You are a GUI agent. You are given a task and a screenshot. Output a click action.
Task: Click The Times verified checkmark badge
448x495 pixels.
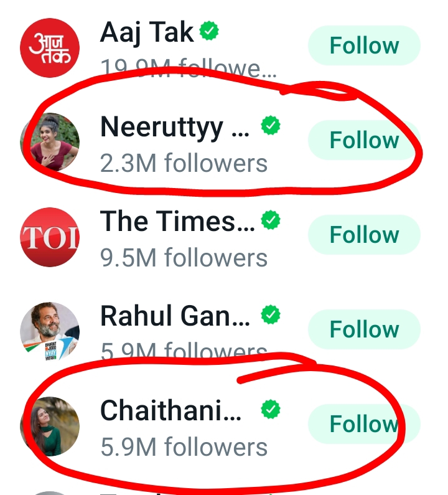tap(270, 220)
